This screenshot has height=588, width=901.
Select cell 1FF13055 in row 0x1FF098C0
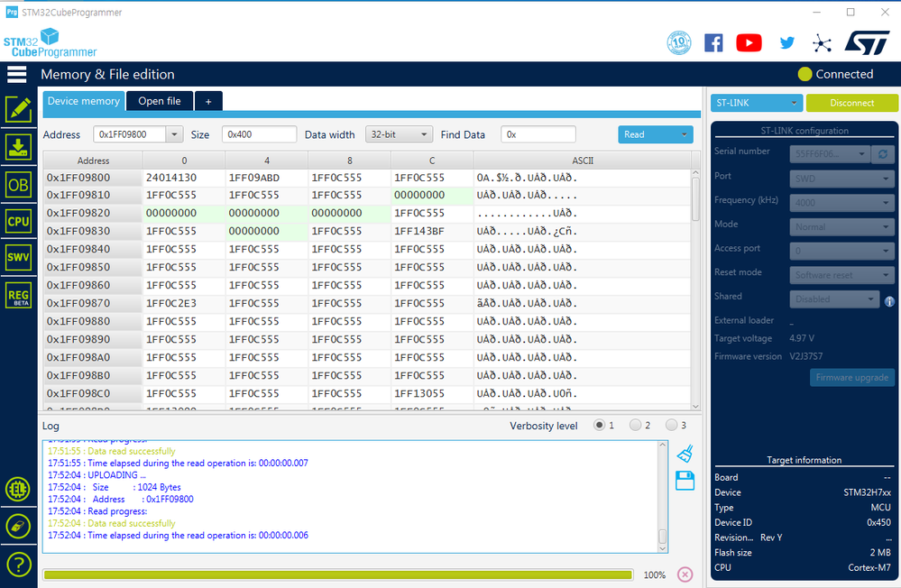(432, 393)
